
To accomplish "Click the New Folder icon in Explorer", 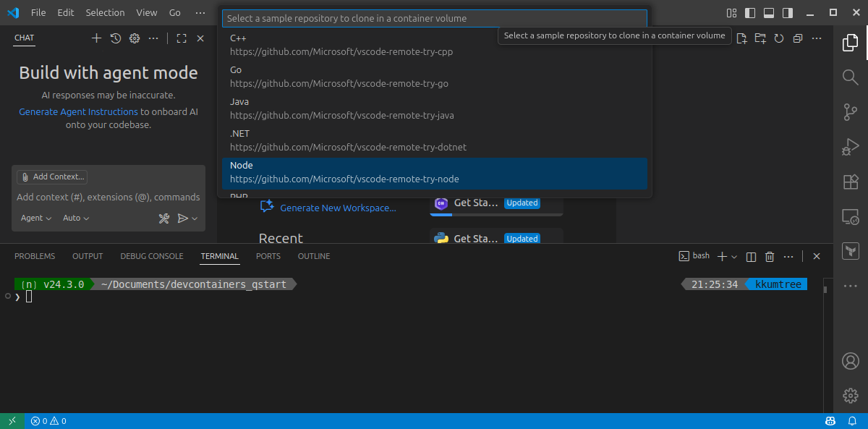I will (760, 38).
